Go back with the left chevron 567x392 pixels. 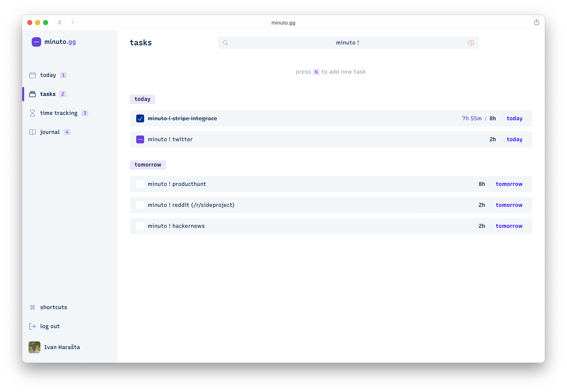coord(60,23)
